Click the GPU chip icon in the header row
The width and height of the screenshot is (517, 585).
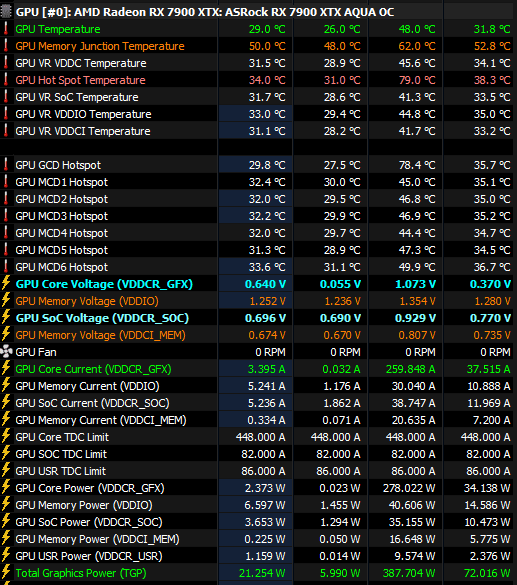coord(6,11)
